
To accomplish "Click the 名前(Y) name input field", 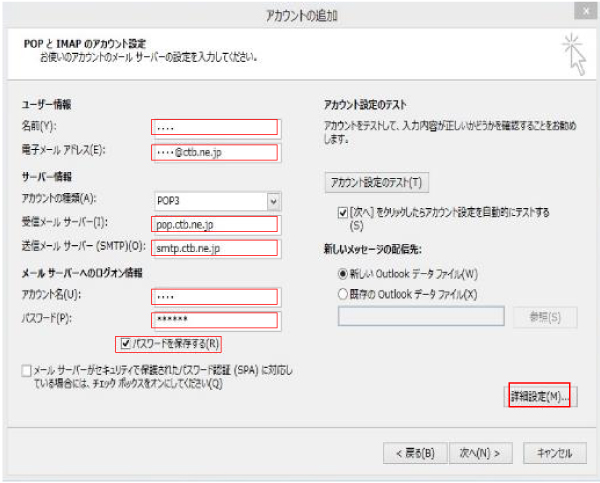I will (216, 128).
